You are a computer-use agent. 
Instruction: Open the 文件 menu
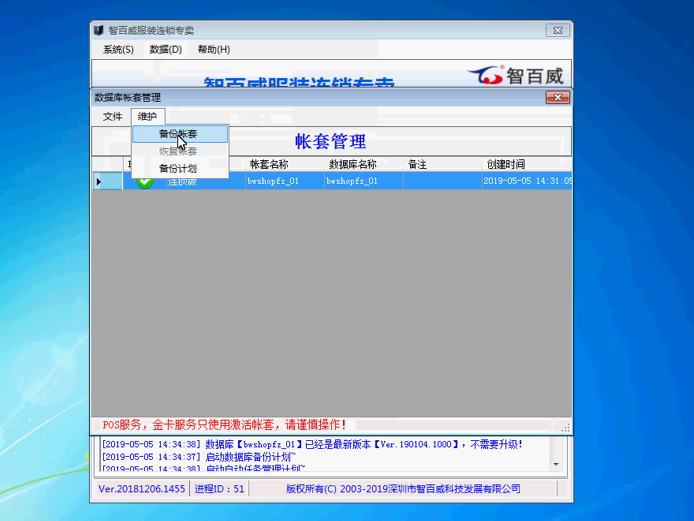[112, 117]
